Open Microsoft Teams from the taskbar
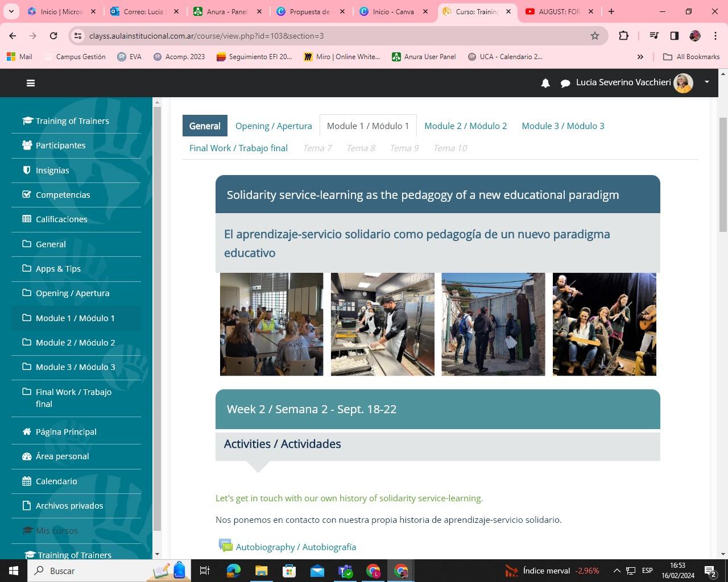Image resolution: width=728 pixels, height=582 pixels. point(345,571)
